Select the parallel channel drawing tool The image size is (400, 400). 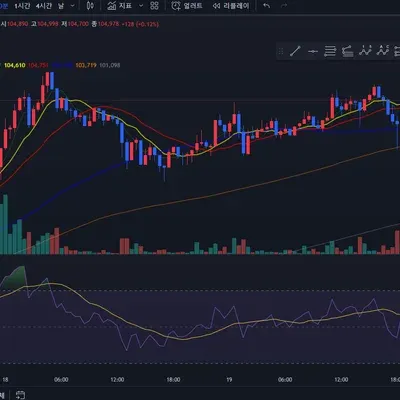[330, 51]
